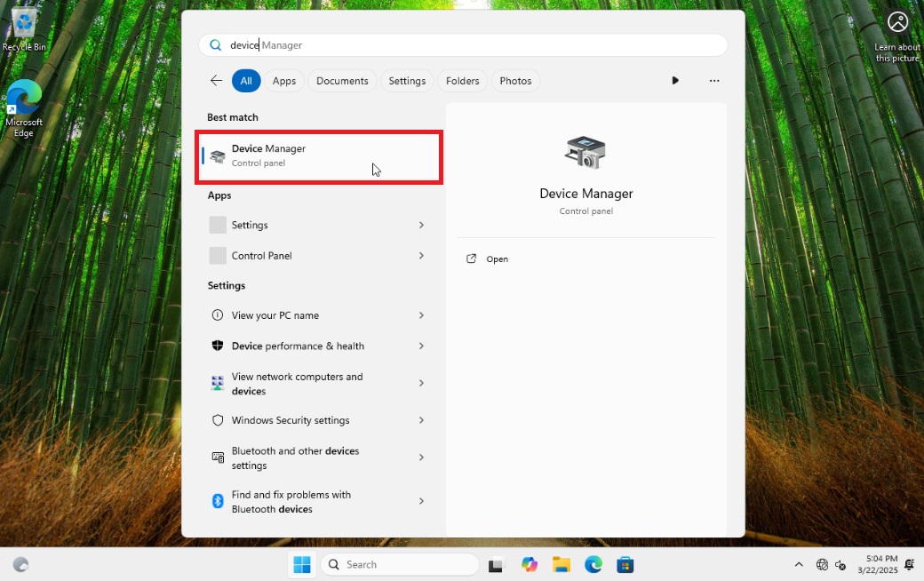Click the back arrow in search panel
Screen dimensions: 924x581
click(216, 81)
